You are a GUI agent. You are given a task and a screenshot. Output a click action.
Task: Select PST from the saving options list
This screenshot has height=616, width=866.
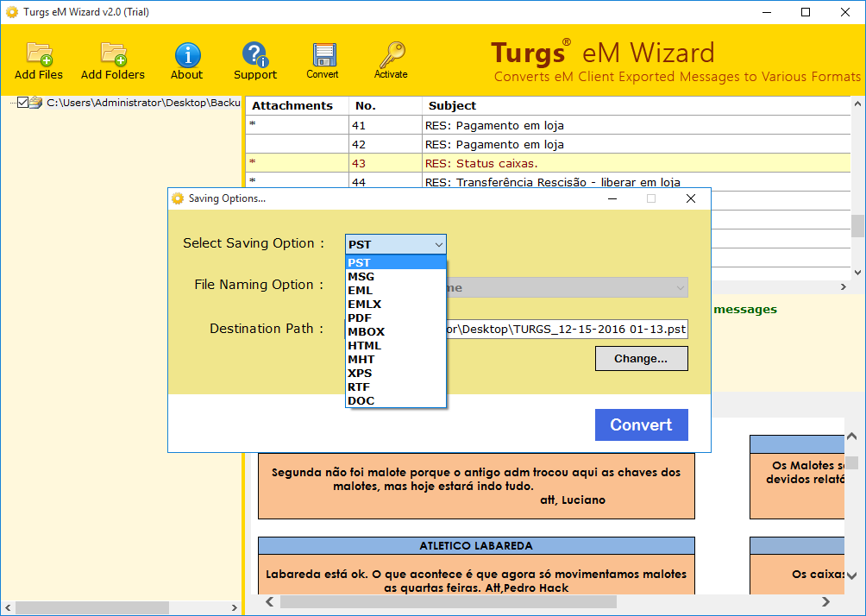click(x=395, y=262)
